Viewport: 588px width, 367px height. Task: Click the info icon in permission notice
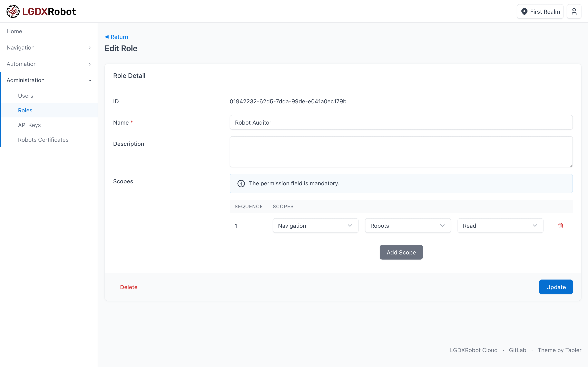[x=241, y=183]
